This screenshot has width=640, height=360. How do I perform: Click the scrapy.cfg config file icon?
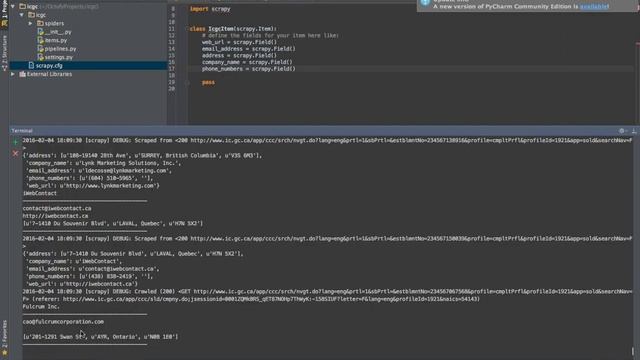(31, 65)
